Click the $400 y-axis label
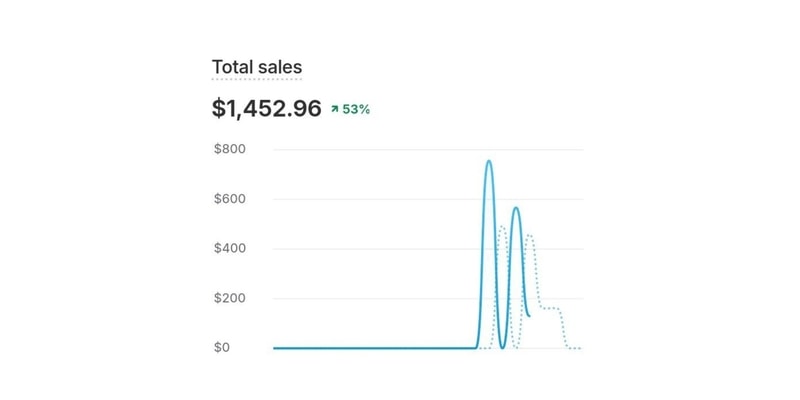This screenshot has height=400, width=800. tap(229, 249)
